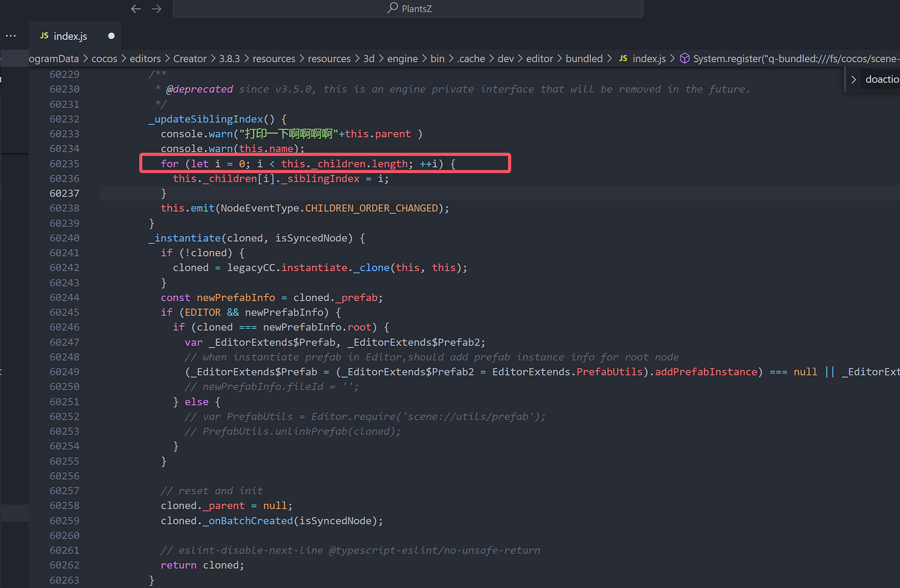
Task: Click the back navigation arrow
Action: pyautogui.click(x=136, y=8)
